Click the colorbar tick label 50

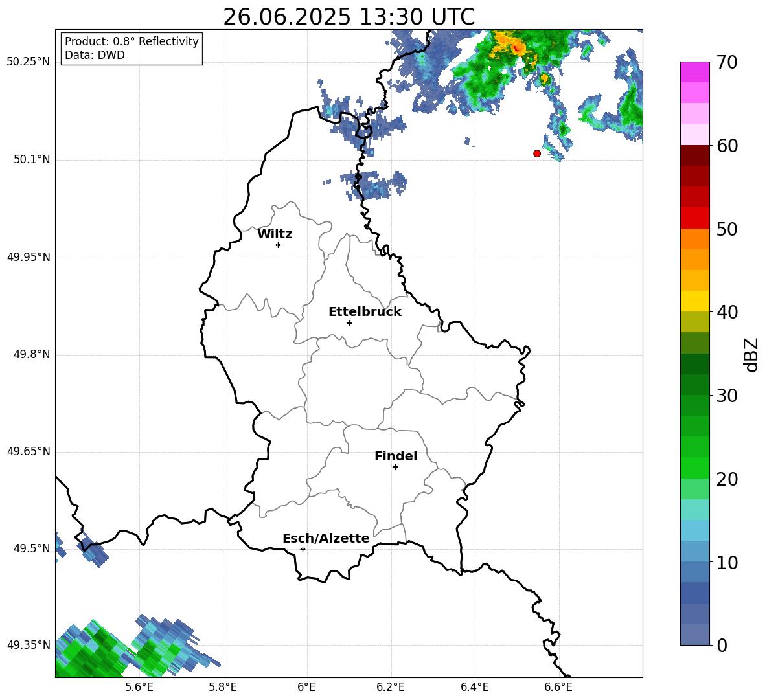click(727, 229)
